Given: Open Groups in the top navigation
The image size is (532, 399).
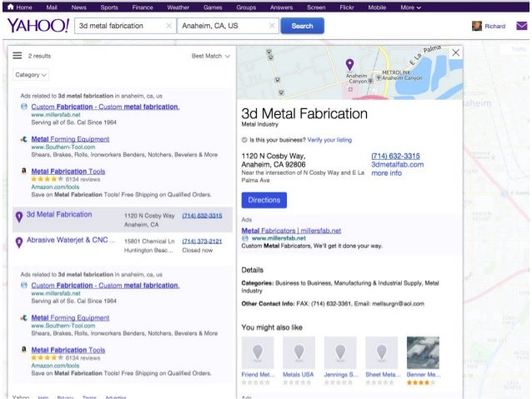Looking at the screenshot, I should point(246,7).
